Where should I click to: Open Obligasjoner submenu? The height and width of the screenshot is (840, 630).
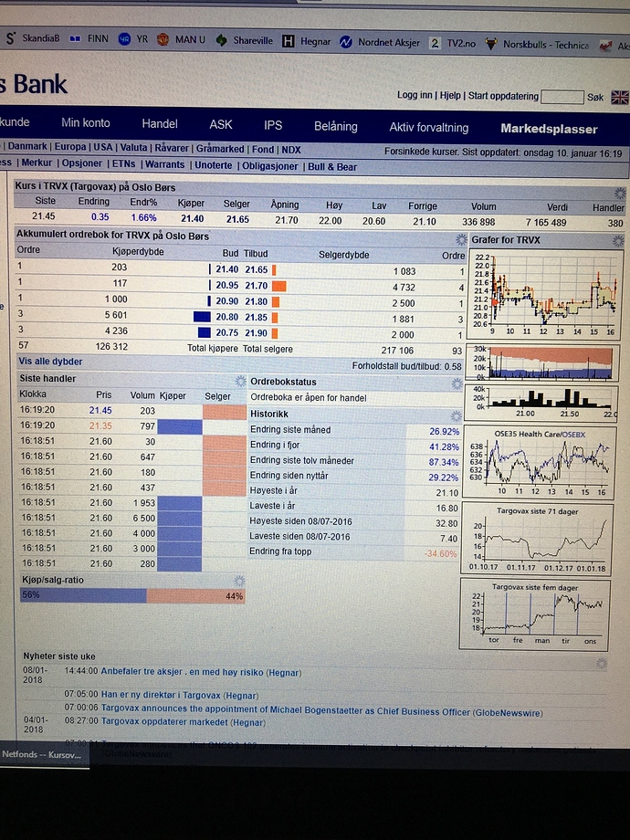click(x=270, y=166)
